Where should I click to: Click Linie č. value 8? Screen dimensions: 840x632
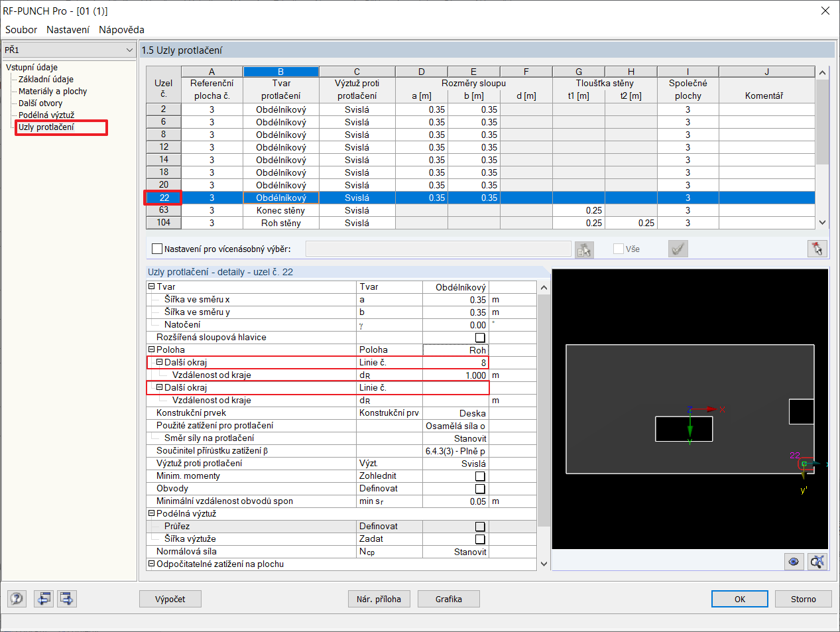pyautogui.click(x=455, y=363)
